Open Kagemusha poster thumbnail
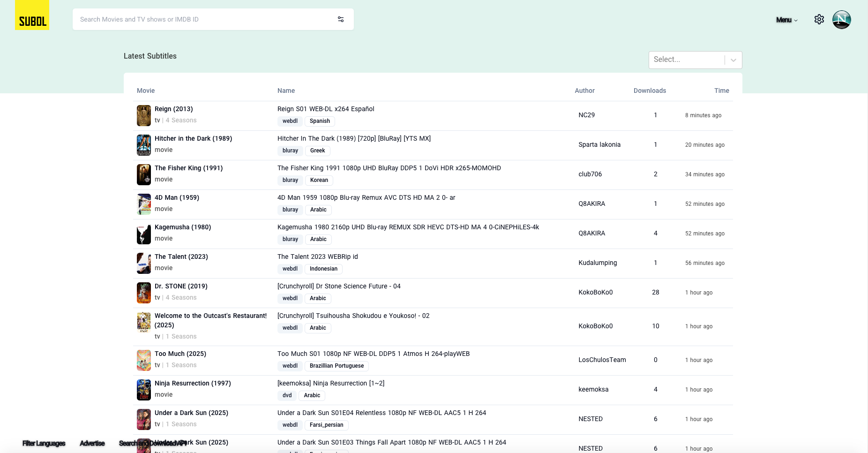The height and width of the screenshot is (453, 868). pyautogui.click(x=143, y=234)
